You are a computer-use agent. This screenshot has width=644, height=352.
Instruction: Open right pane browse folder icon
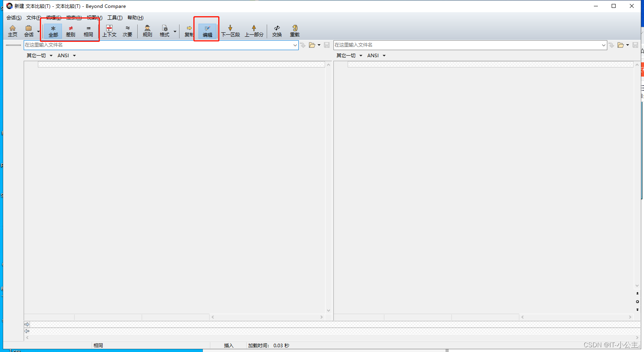621,45
